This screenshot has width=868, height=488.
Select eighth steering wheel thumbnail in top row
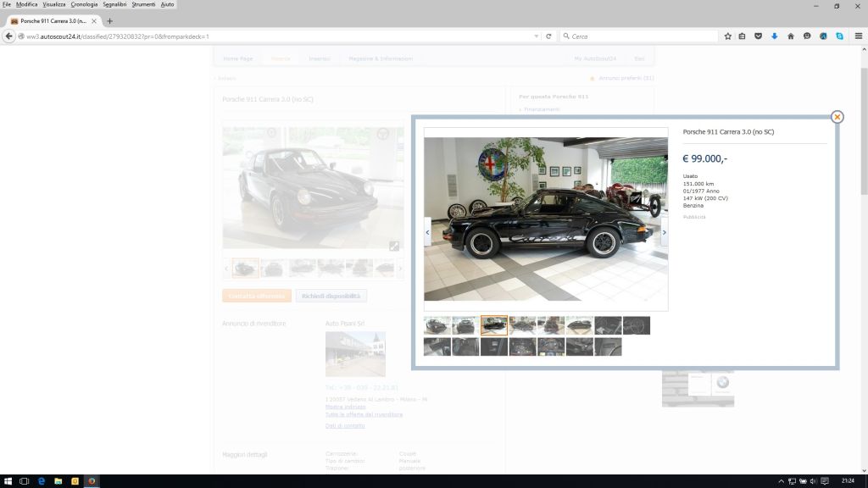pyautogui.click(x=637, y=325)
